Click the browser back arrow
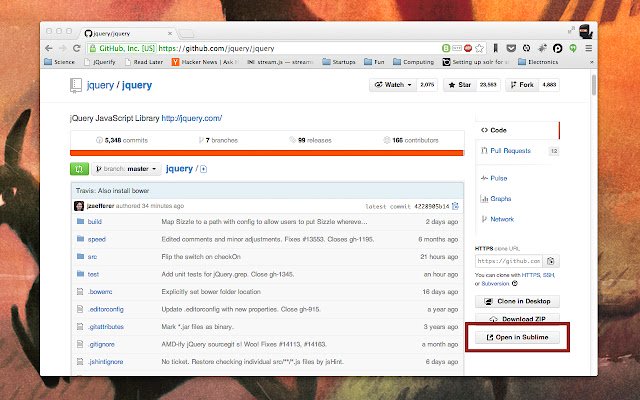 click(x=49, y=48)
